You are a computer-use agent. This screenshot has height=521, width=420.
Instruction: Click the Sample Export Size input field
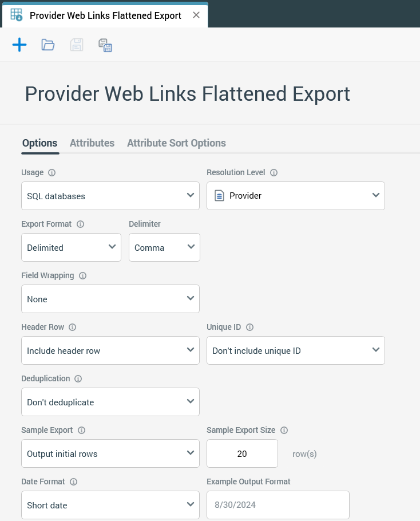click(242, 453)
